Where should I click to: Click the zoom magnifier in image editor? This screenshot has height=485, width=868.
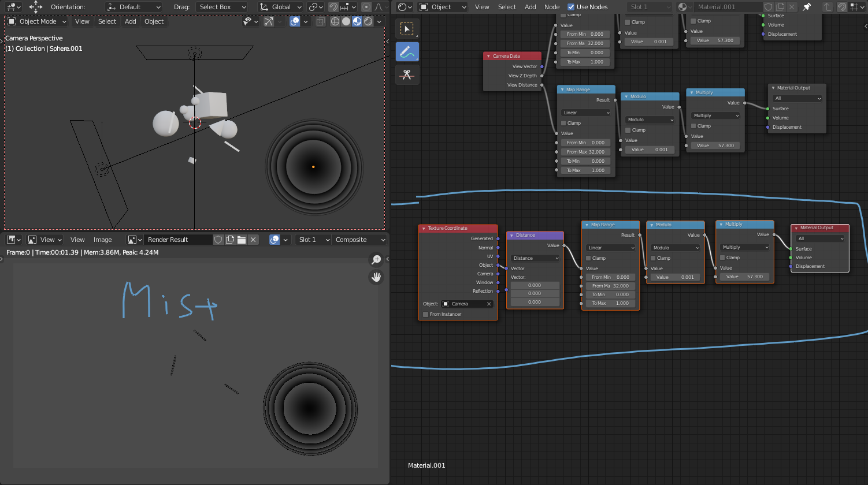(376, 260)
